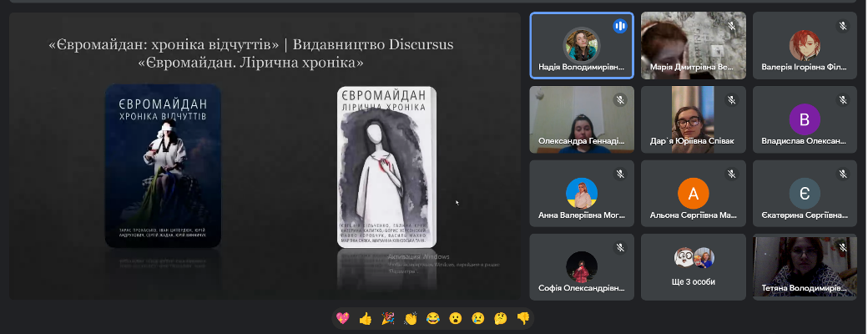Click Анна Валеріївна avatar picture
868x334 pixels.
pos(581,194)
